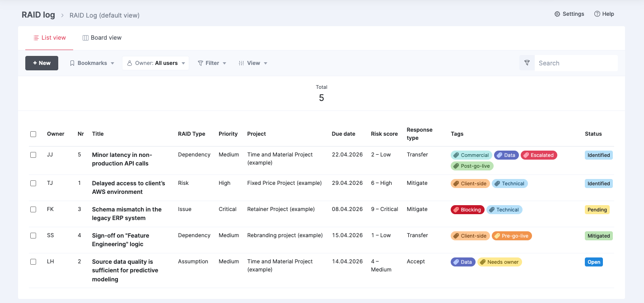Open the Owner: All users dropdown
Image resolution: width=644 pixels, height=303 pixels.
click(155, 63)
